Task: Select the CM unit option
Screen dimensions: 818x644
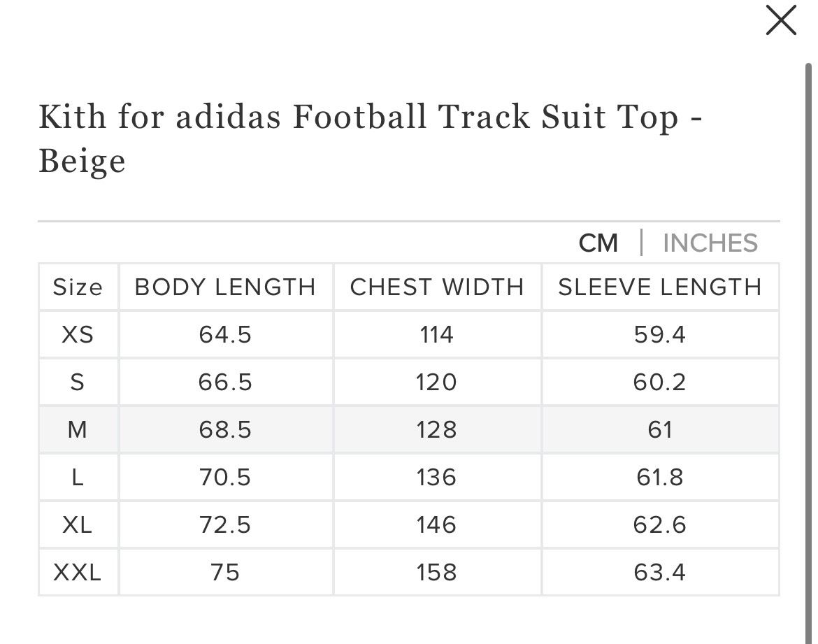Action: [598, 243]
